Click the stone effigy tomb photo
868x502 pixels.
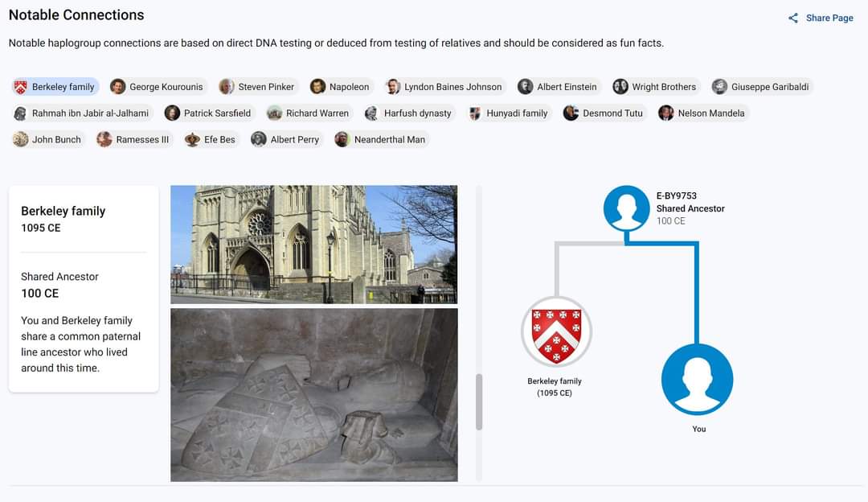(x=314, y=395)
